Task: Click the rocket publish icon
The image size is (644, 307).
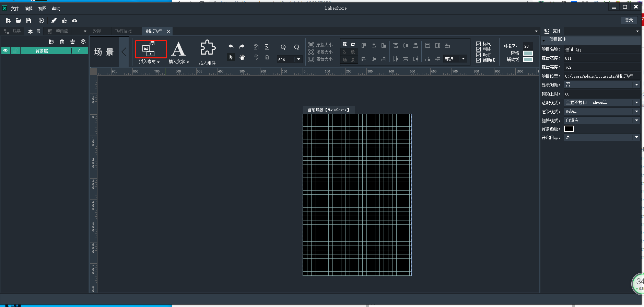Action: pyautogui.click(x=54, y=21)
